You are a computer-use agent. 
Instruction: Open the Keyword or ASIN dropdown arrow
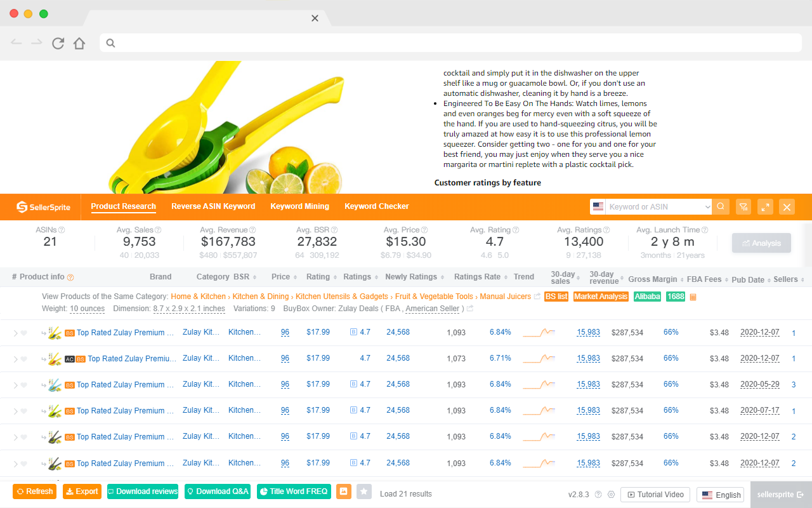tap(707, 207)
